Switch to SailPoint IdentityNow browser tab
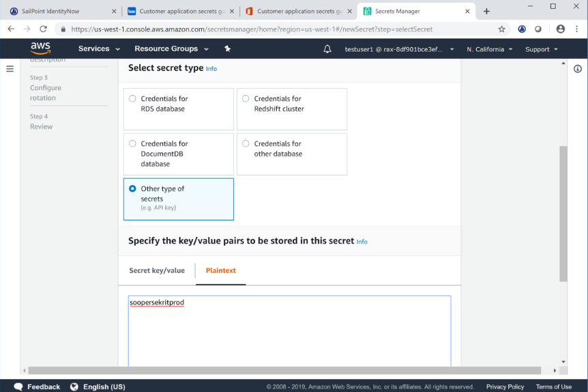 click(x=61, y=12)
